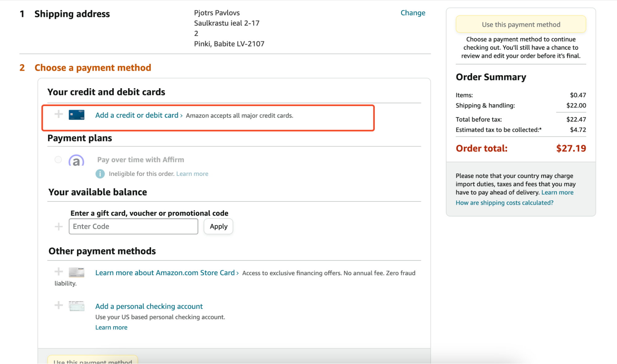Open Learn more about Amazon.com Store Card
The width and height of the screenshot is (617, 364).
tap(165, 273)
